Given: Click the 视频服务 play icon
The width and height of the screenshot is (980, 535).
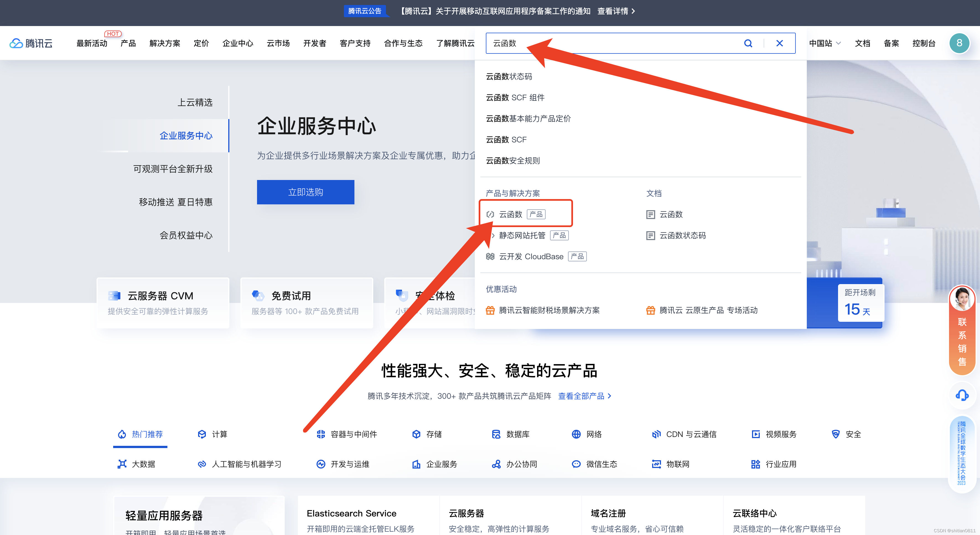Looking at the screenshot, I should click(x=756, y=434).
